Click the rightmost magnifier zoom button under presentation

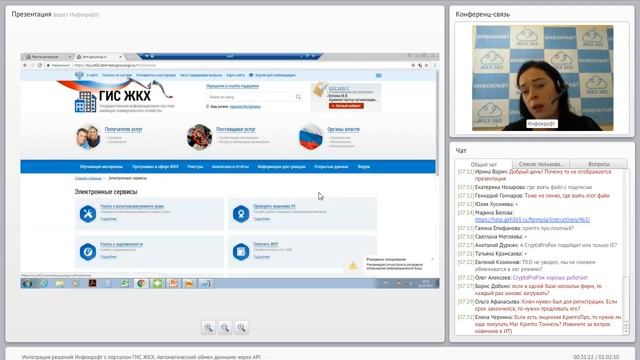click(241, 328)
